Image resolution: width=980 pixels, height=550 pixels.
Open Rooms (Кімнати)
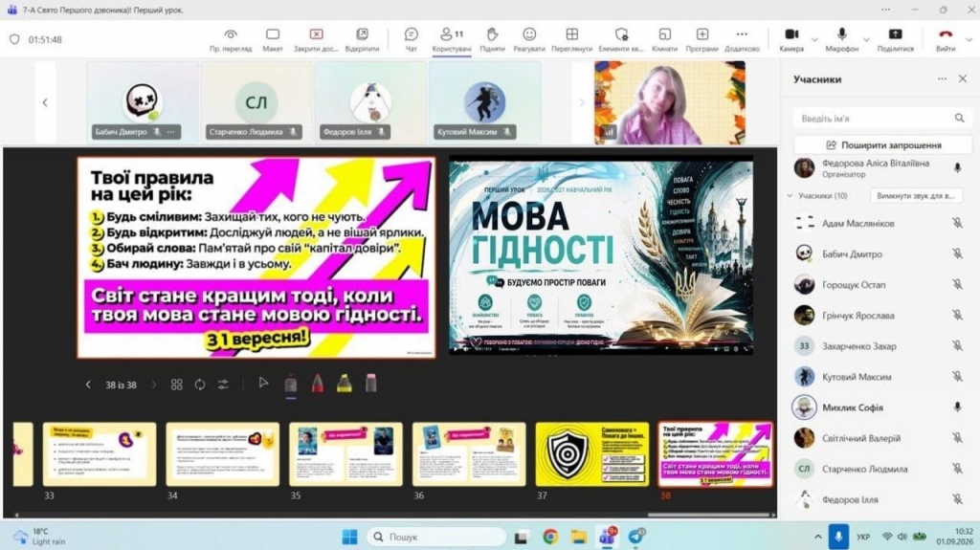664,39
